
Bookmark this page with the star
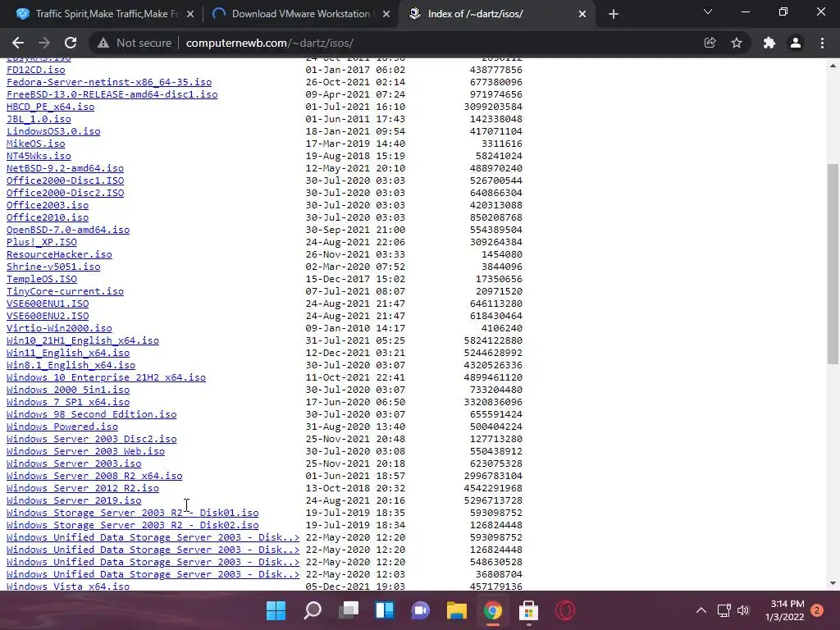pos(737,43)
